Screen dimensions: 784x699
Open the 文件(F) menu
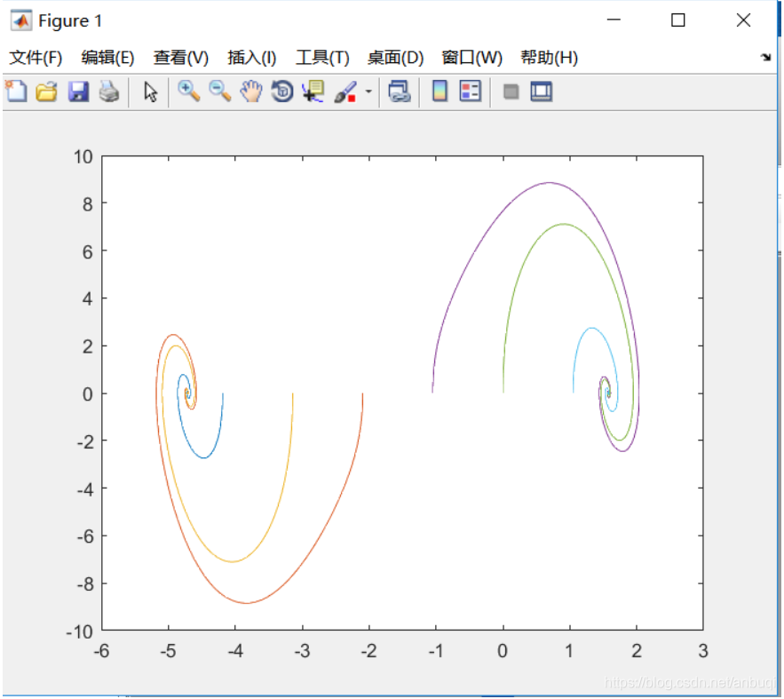[x=36, y=58]
